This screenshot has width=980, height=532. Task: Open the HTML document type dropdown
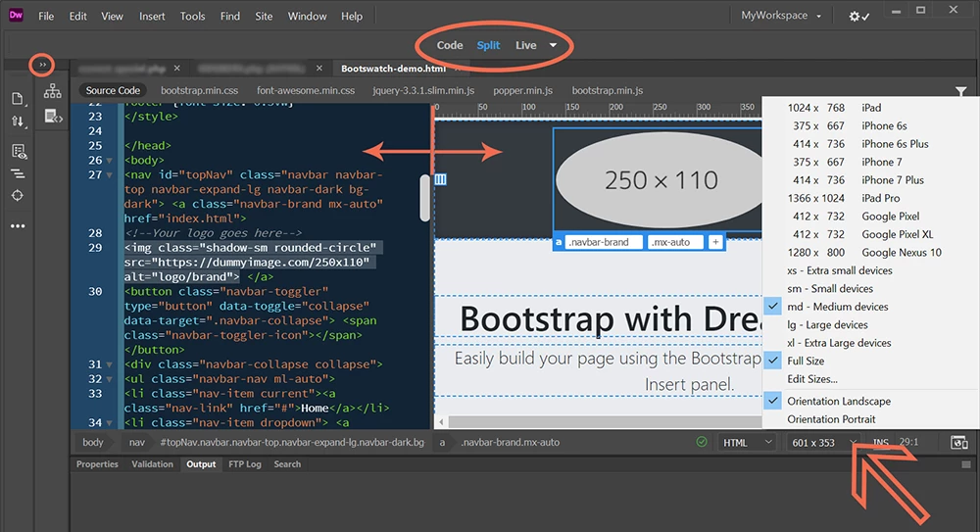[x=746, y=443]
